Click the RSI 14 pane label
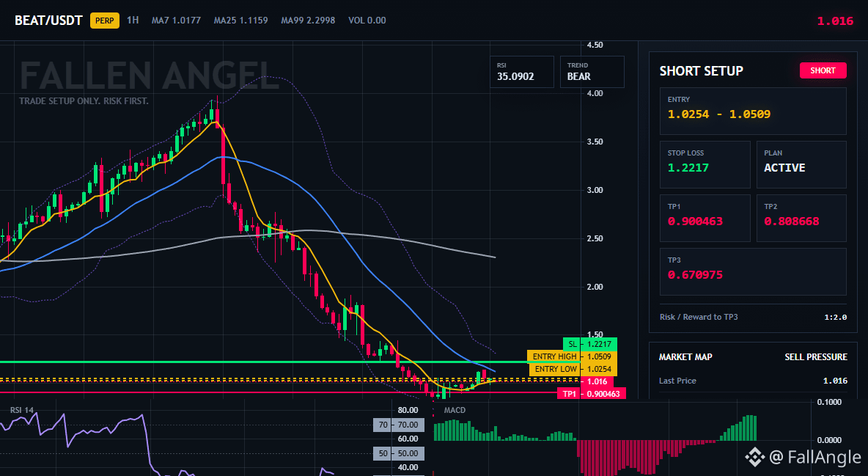 pos(21,410)
